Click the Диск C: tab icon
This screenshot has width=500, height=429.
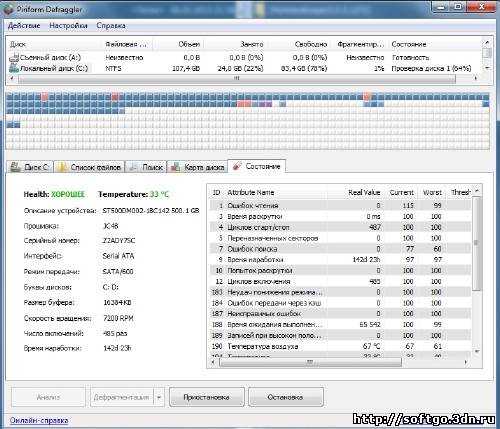tap(15, 167)
